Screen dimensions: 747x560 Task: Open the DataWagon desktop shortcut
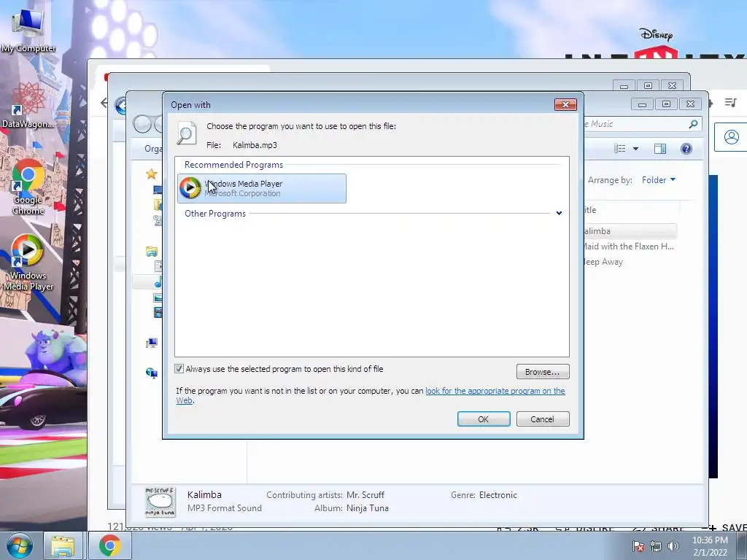[x=28, y=106]
